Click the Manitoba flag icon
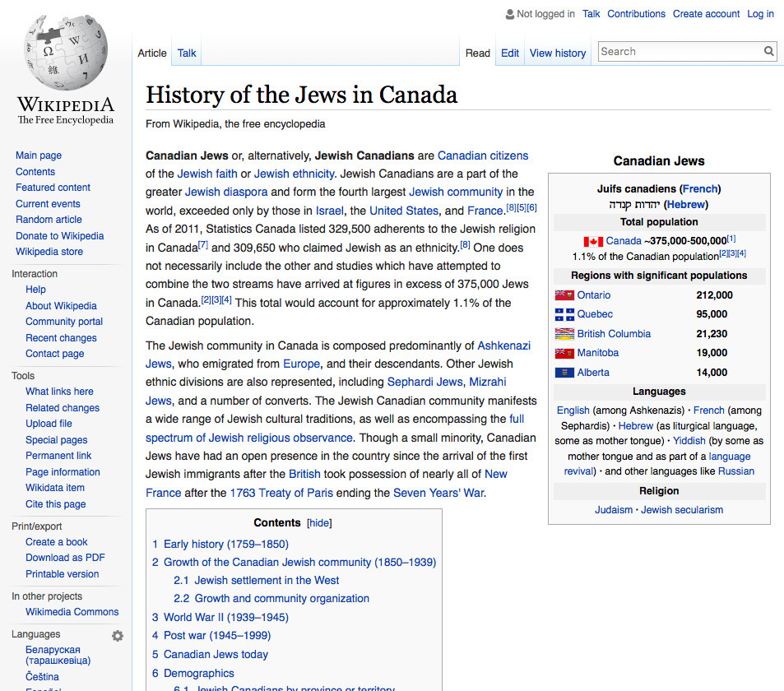This screenshot has width=784, height=691. 566,352
